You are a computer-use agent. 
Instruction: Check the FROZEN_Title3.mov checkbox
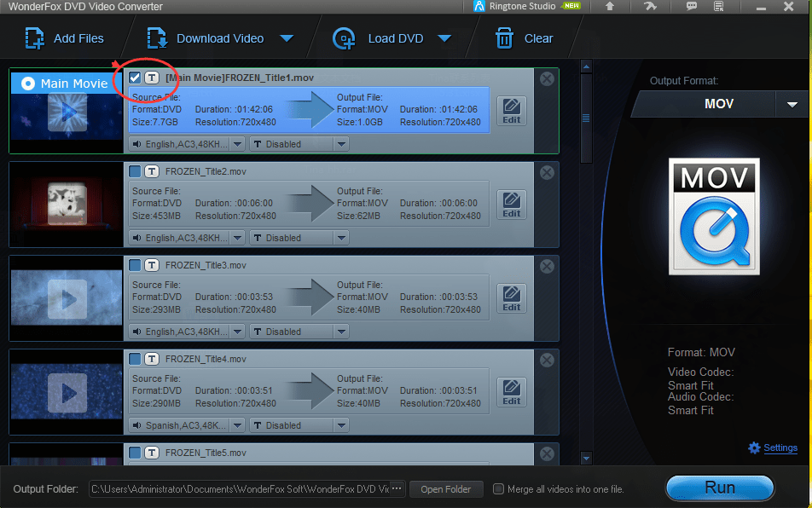pyautogui.click(x=135, y=265)
